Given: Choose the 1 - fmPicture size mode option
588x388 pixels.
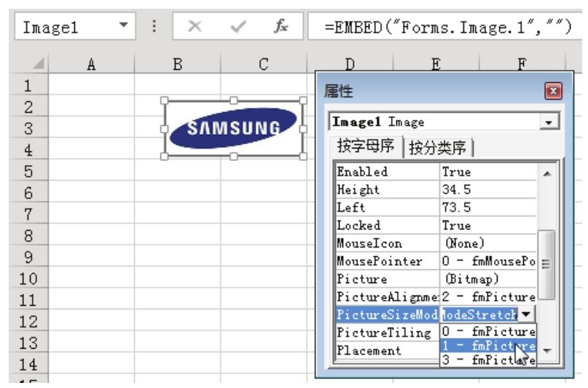Looking at the screenshot, I should [x=487, y=346].
